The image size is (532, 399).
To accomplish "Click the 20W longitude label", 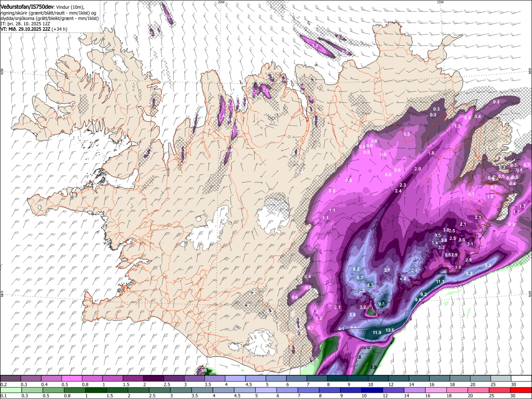I will pos(222,2).
